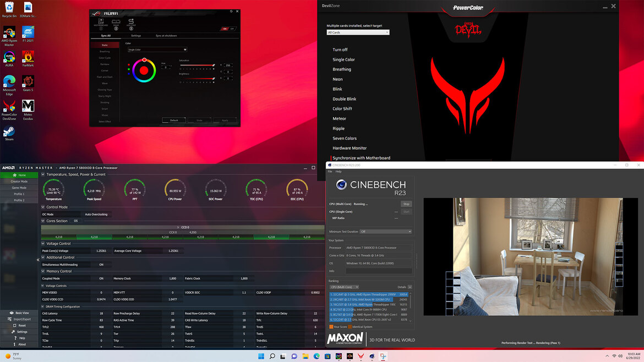Select the F1 2021 desktop icon

click(28, 35)
